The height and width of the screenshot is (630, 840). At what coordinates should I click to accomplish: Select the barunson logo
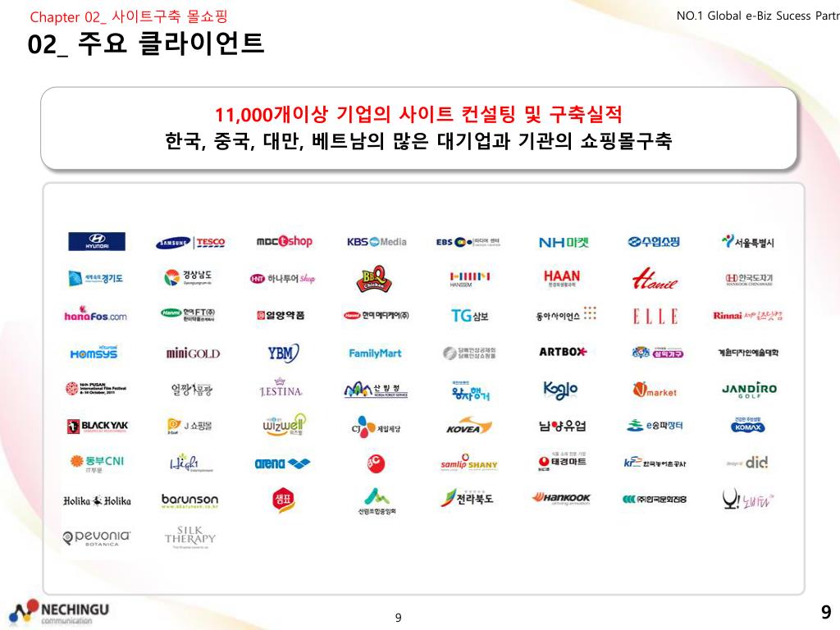point(189,501)
